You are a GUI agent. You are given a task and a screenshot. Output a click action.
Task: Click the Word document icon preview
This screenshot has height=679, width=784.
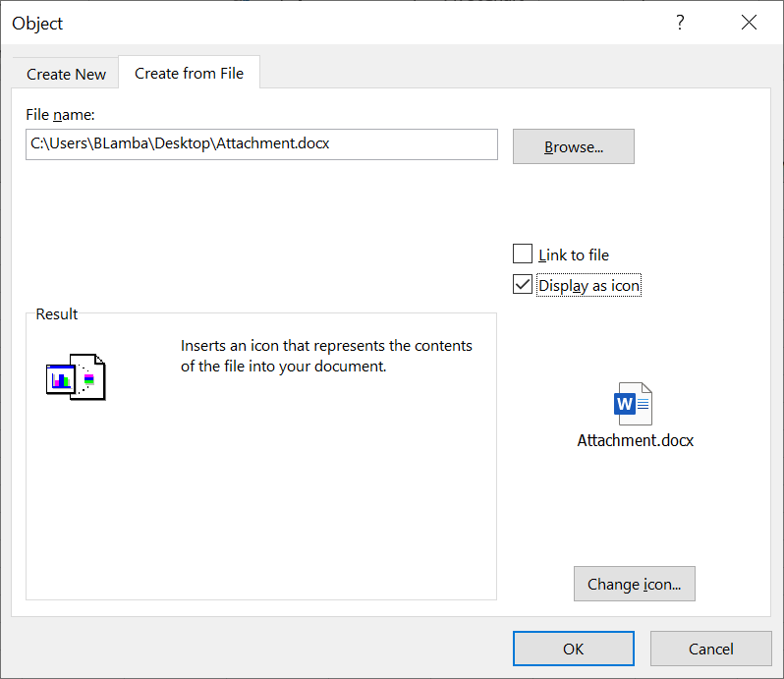[x=632, y=404]
